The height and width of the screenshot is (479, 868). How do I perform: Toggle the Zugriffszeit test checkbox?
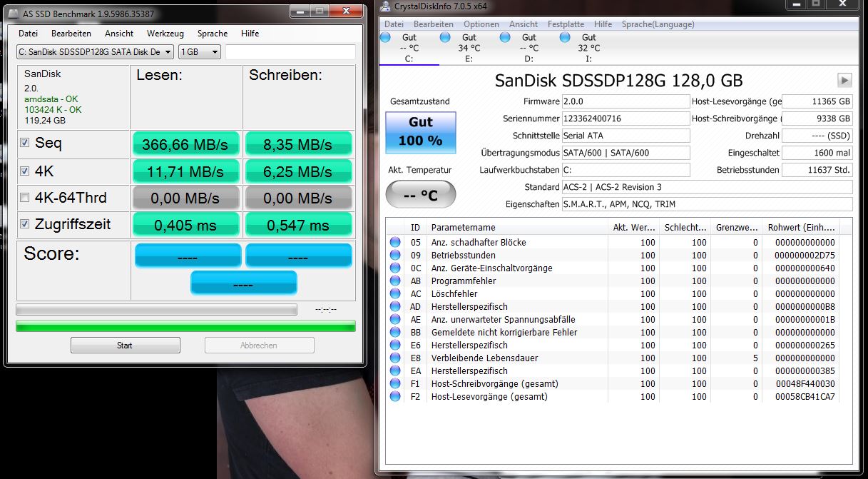point(25,224)
